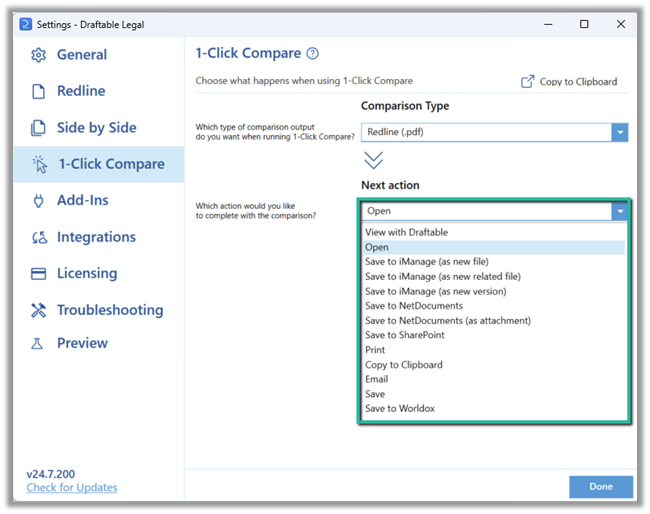Viewport: 650px width, 514px height.
Task: Click the Done button
Action: 601,487
